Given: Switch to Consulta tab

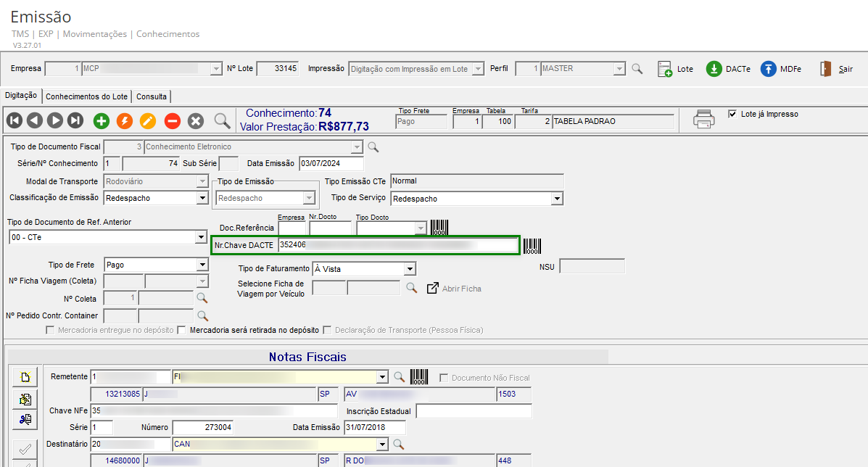Looking at the screenshot, I should pos(151,97).
